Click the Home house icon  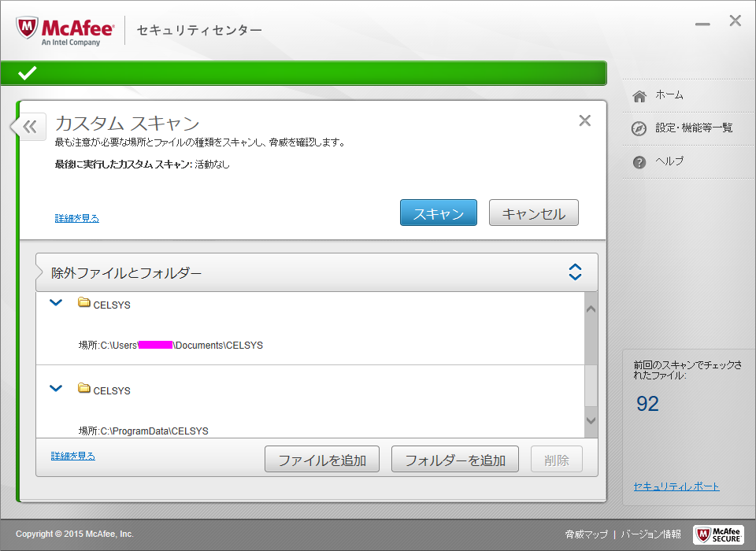(x=639, y=96)
